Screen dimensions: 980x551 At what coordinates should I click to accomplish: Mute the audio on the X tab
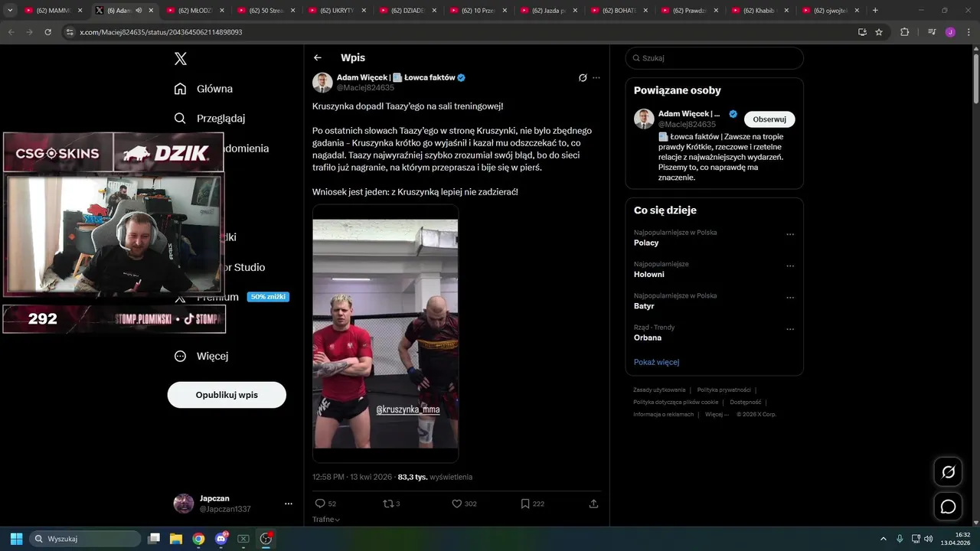point(139,11)
